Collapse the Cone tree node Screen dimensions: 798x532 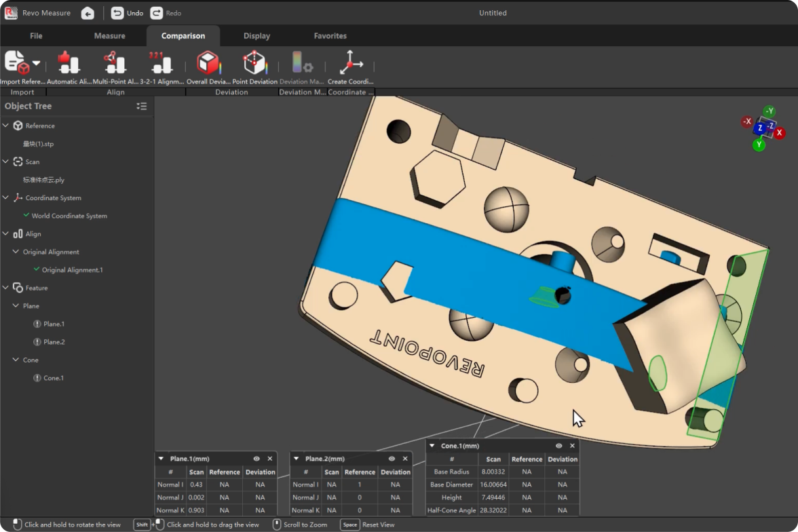pyautogui.click(x=16, y=360)
